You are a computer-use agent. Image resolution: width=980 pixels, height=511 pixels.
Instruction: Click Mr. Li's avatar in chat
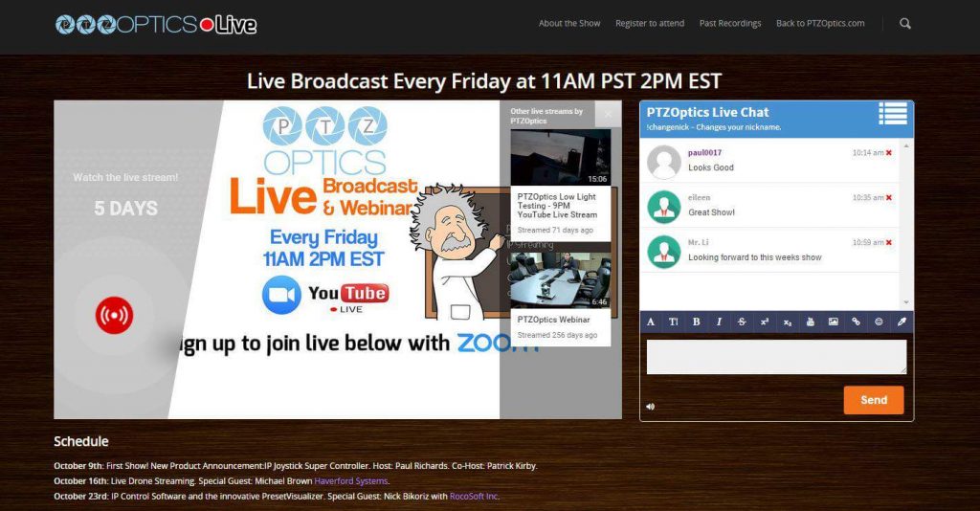pyautogui.click(x=664, y=252)
